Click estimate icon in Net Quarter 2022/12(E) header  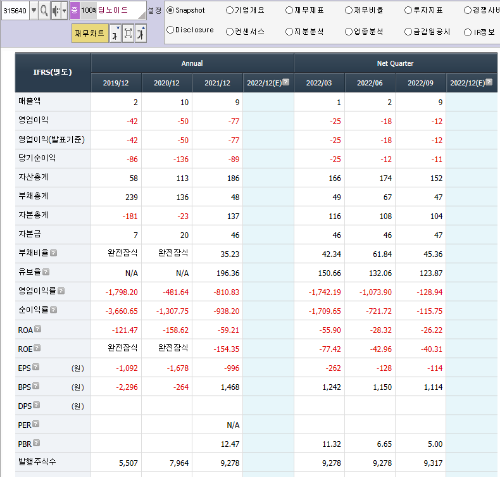point(489,82)
